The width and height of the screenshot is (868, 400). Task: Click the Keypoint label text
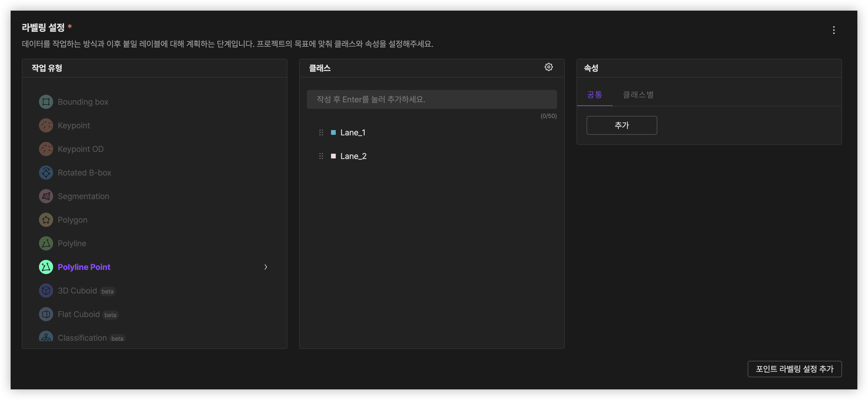74,126
